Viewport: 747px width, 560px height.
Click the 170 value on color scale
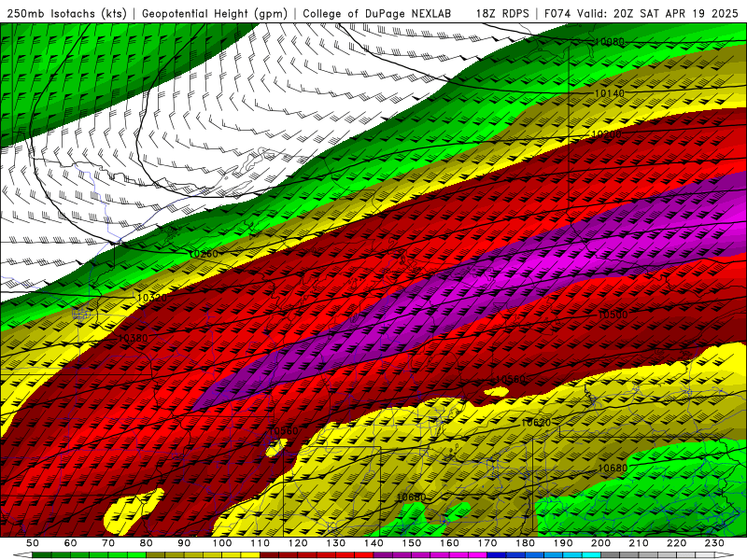tap(486, 543)
